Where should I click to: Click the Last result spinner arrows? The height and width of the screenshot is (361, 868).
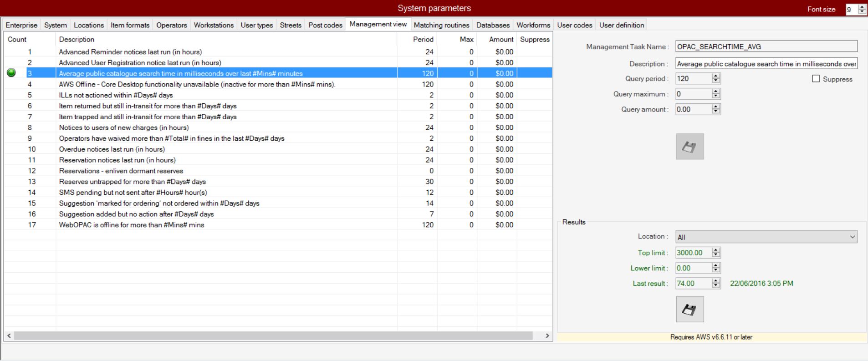pyautogui.click(x=716, y=283)
